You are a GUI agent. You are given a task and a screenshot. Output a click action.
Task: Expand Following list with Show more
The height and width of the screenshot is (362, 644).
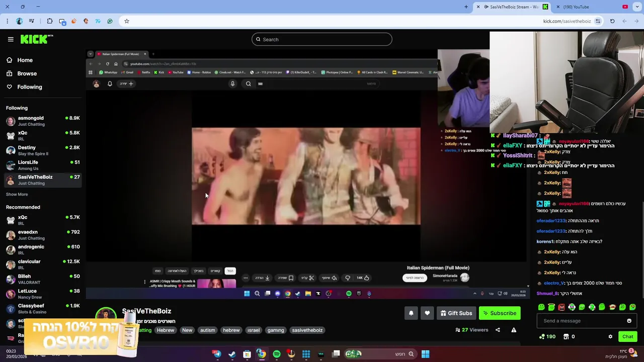(x=17, y=194)
